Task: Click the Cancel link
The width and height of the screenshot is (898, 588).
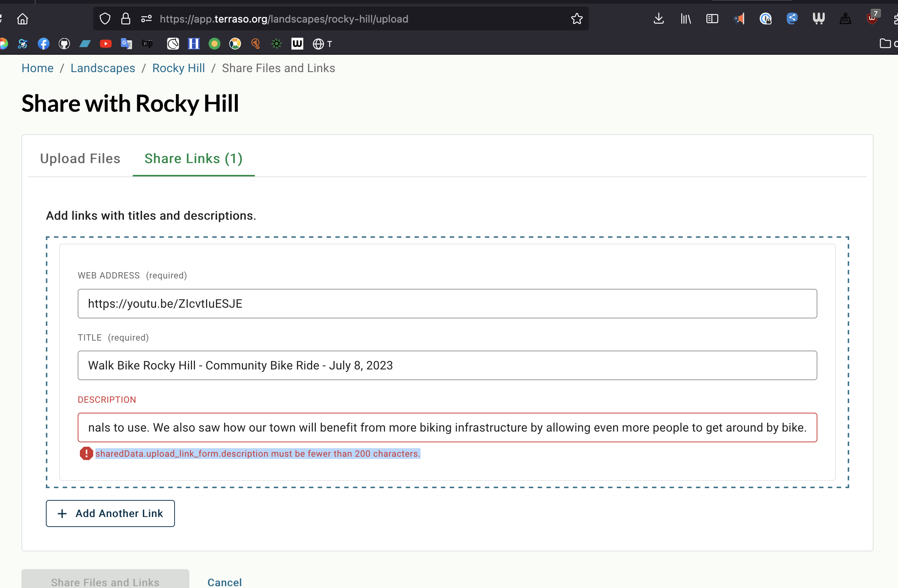Action: 224,582
